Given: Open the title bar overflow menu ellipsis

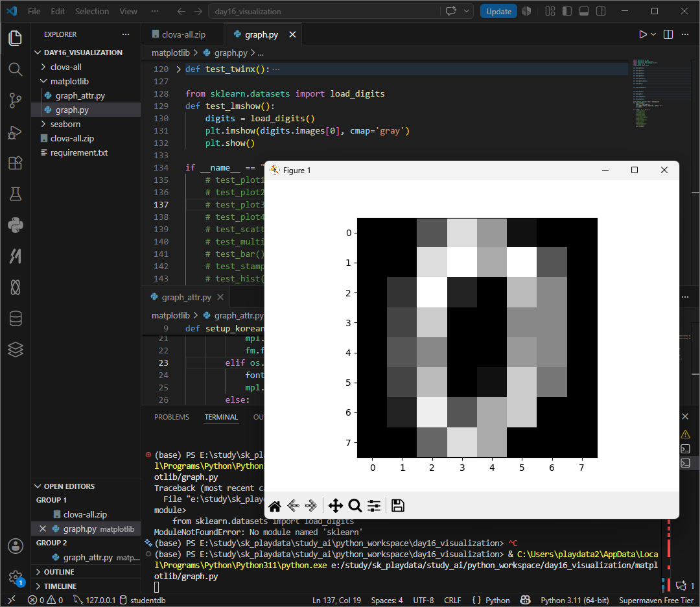Looking at the screenshot, I should click(x=155, y=11).
